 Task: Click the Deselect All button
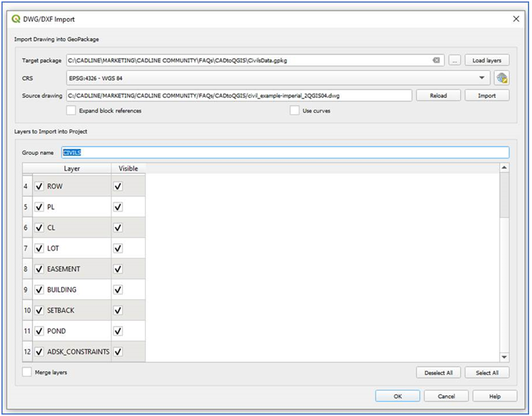439,372
